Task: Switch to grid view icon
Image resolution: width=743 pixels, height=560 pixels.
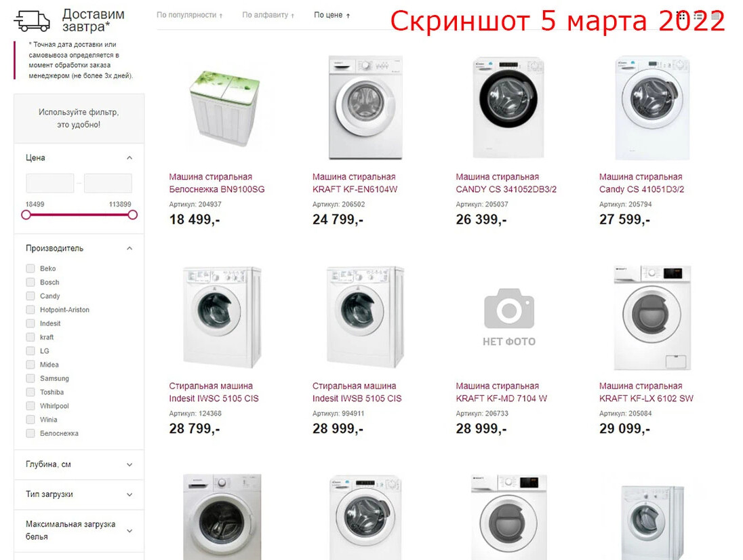Action: point(681,16)
